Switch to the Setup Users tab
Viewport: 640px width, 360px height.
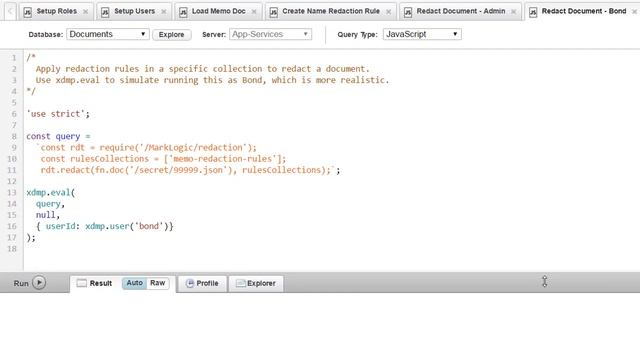click(x=134, y=11)
